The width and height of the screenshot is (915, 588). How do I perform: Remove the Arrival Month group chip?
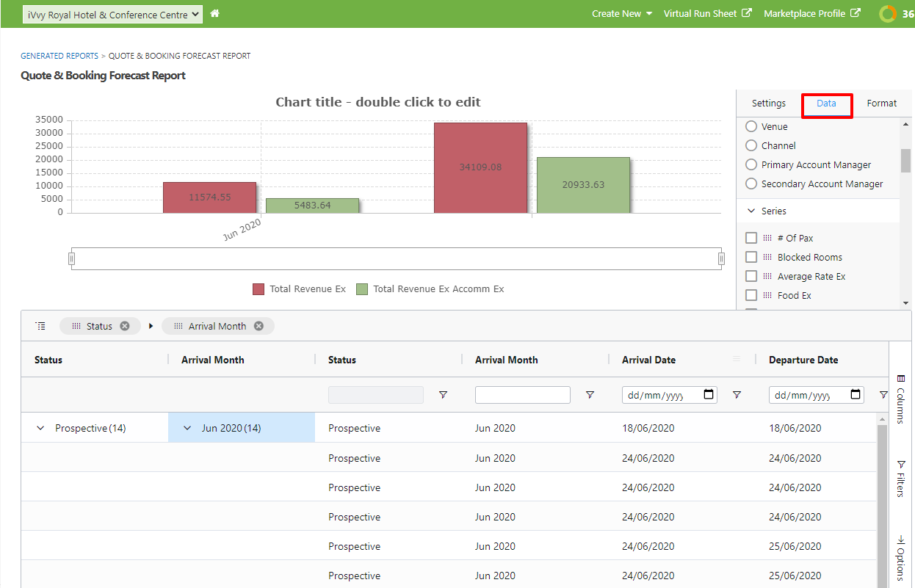click(258, 326)
